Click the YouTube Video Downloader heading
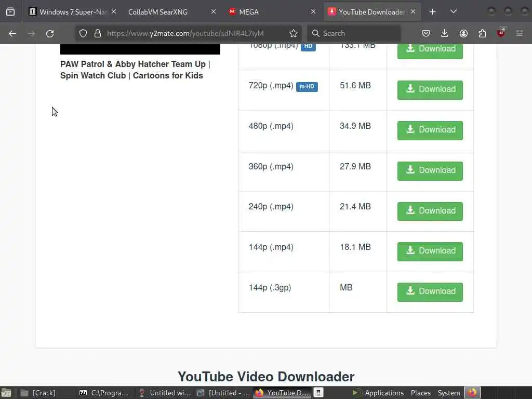The width and height of the screenshot is (532, 399). [266, 377]
